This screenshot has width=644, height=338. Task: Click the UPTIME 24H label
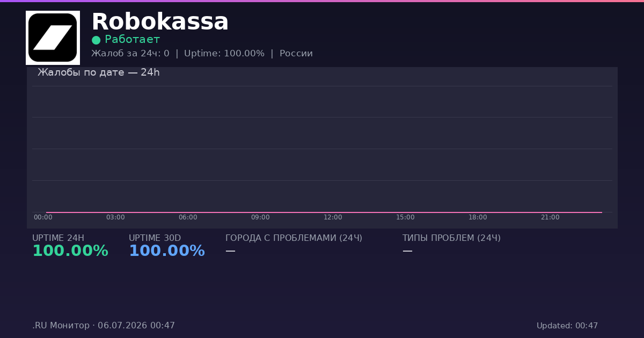pos(58,238)
